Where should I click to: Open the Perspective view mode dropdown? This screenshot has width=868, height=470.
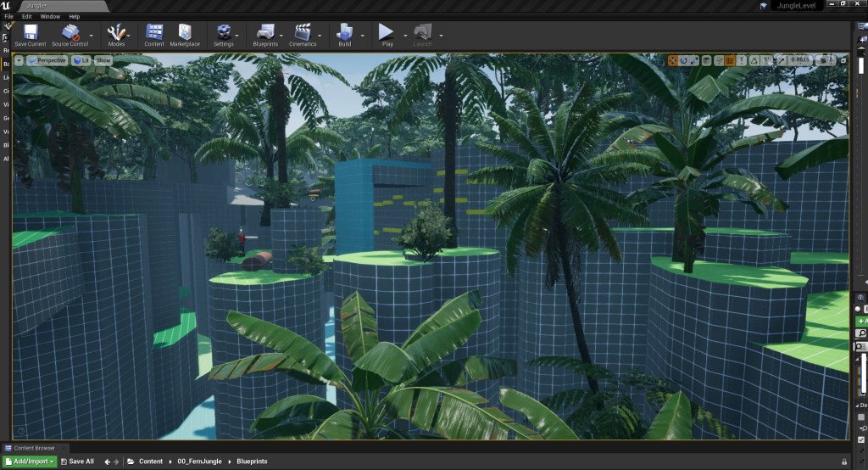47,60
